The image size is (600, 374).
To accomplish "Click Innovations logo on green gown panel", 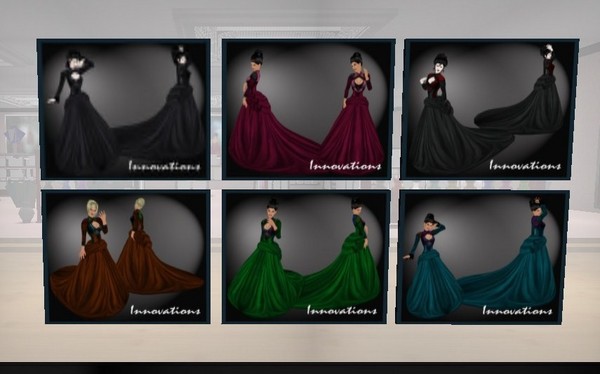I will [342, 310].
